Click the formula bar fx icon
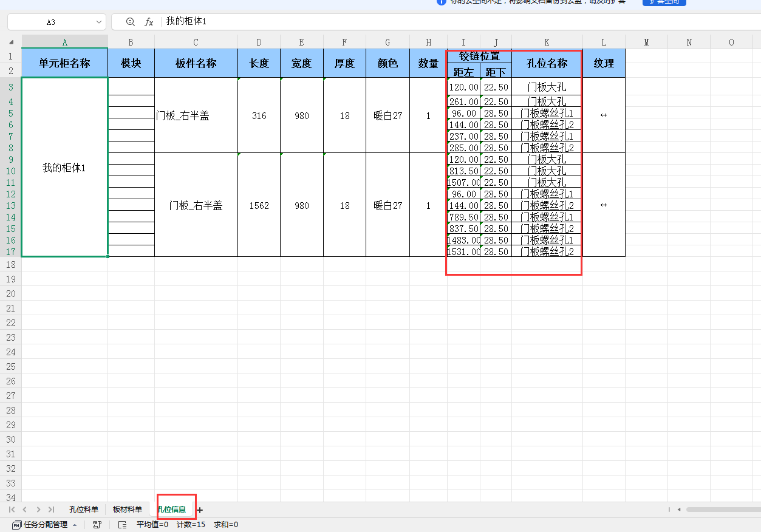761x532 pixels. (x=149, y=21)
